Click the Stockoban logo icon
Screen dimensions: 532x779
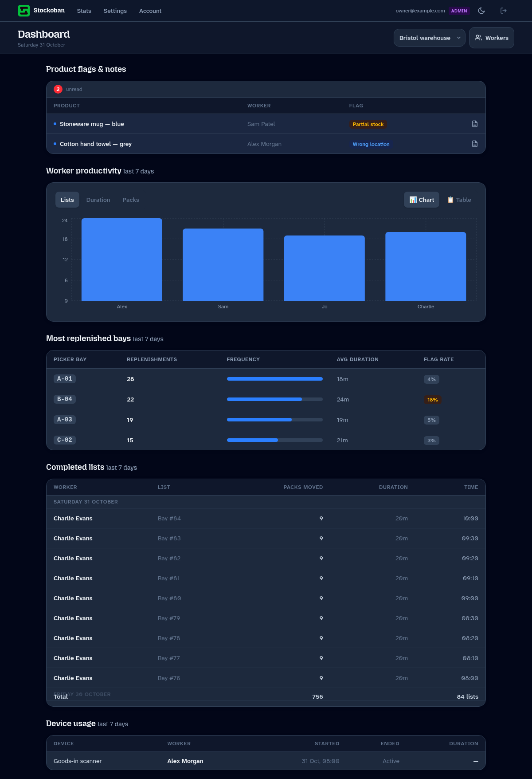pyautogui.click(x=24, y=11)
